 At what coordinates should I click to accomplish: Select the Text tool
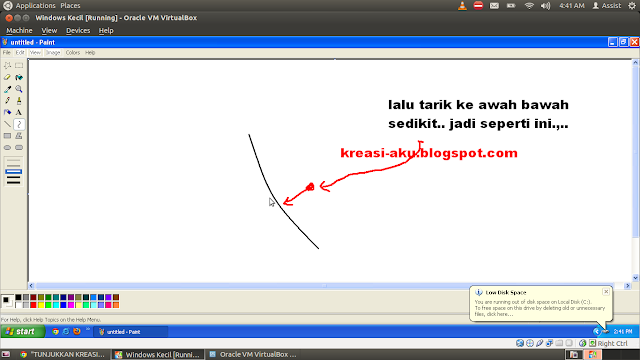[19, 112]
